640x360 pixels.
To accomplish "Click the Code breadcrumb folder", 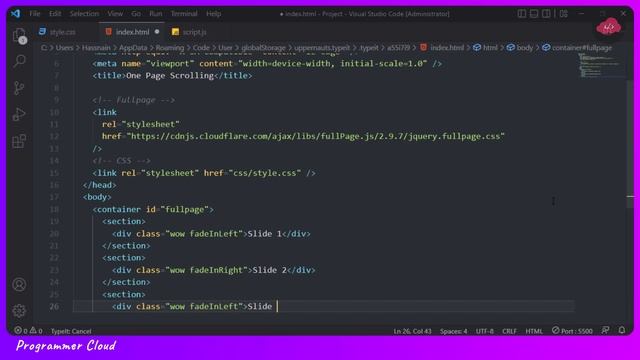I will click(x=201, y=48).
